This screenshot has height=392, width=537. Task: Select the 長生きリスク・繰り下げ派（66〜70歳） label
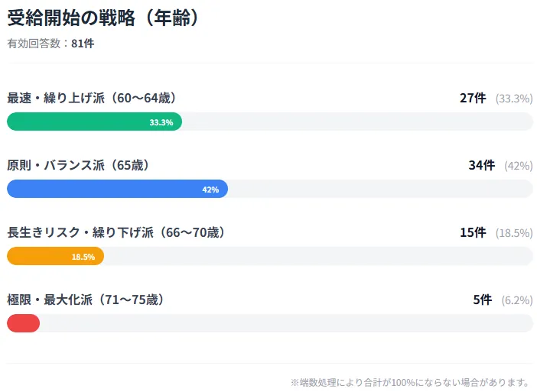[116, 233]
